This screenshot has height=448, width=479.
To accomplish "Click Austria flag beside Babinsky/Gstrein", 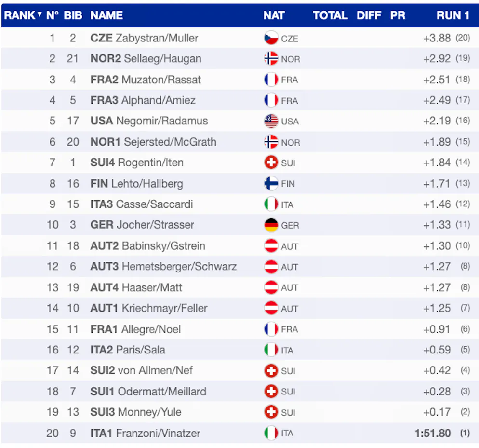I will tap(271, 246).
